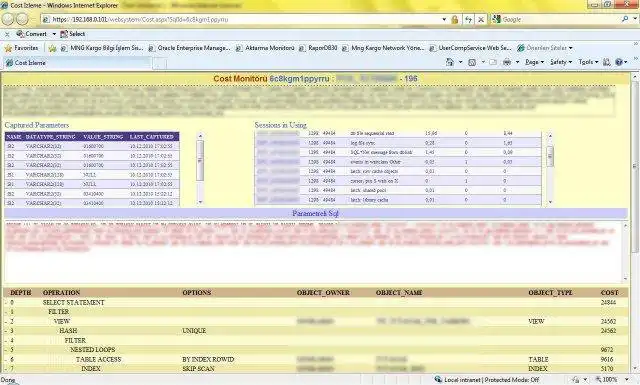640x385 pixels.
Task: Expand the Print dropdown arrow
Action: coord(517,62)
